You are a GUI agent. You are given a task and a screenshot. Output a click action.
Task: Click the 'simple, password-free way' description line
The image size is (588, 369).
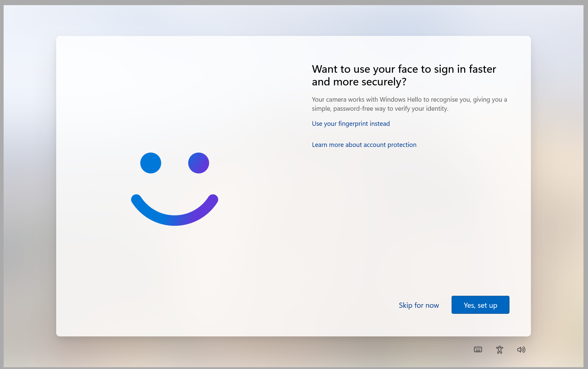380,109
